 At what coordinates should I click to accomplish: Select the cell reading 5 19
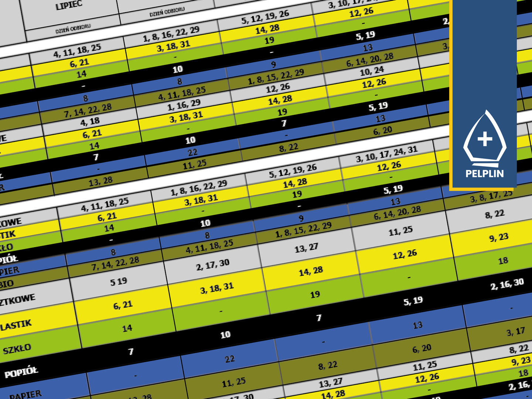click(119, 282)
